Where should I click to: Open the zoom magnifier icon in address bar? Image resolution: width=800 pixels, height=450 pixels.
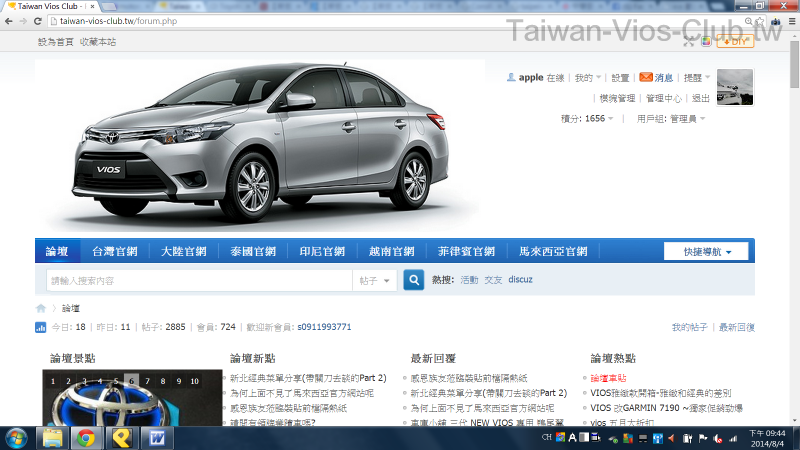tap(748, 21)
